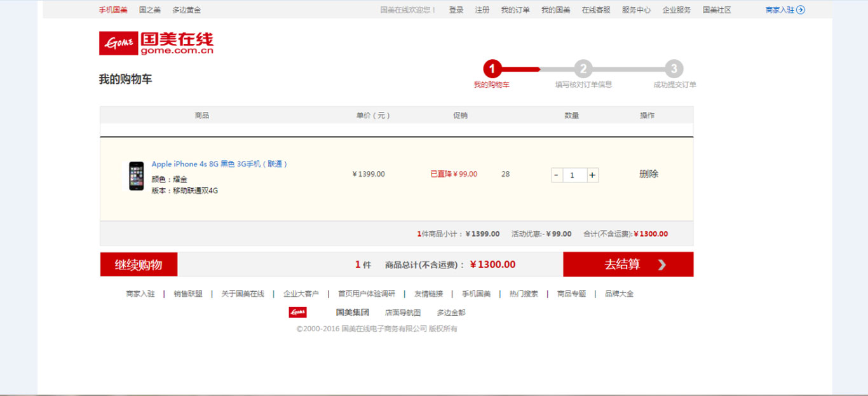Viewport: 868px width, 396px height.
Task: Click the 合计(不含运费) ￥1300.00 subtotal text
Action: click(x=625, y=234)
